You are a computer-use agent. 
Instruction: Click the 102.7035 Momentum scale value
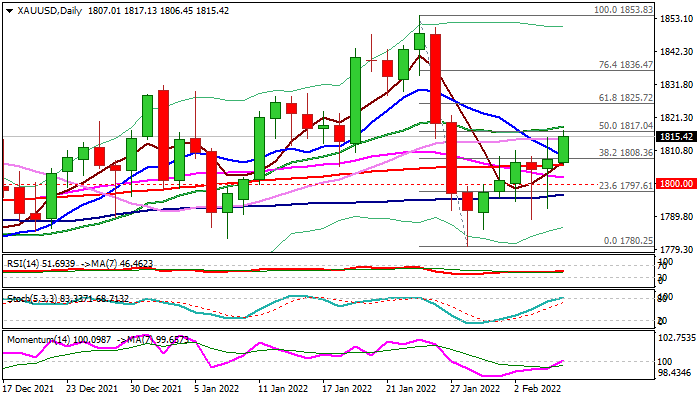[677, 337]
